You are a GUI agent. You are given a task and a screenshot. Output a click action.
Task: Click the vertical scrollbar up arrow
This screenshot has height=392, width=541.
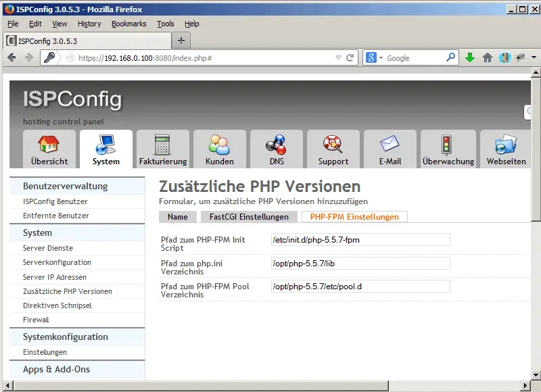[536, 72]
